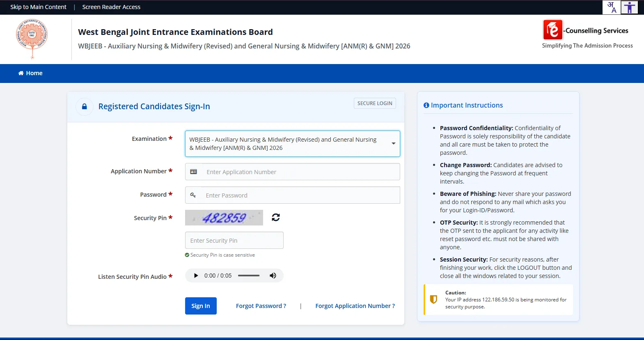The image size is (644, 340).
Task: Focus the Application Number input field
Action: click(292, 172)
